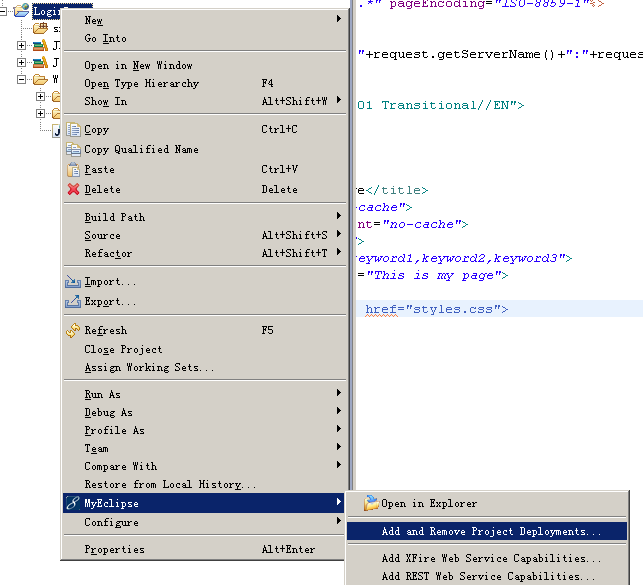The height and width of the screenshot is (585, 643).
Task: Expand the second J library tree node
Action: pyautogui.click(x=21, y=62)
